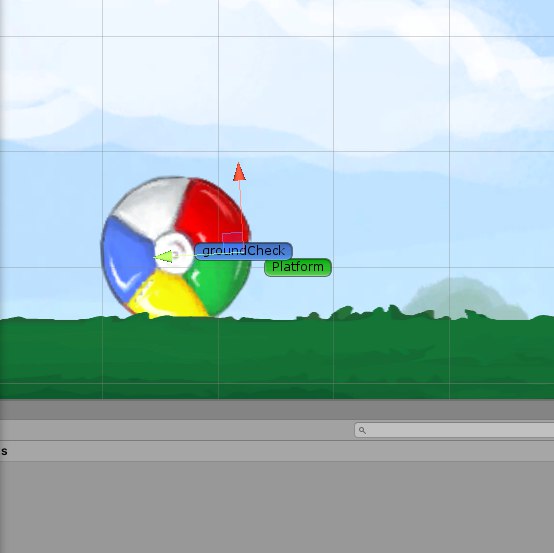Click the search input field
Screen dimensions: 554x553
click(454, 430)
